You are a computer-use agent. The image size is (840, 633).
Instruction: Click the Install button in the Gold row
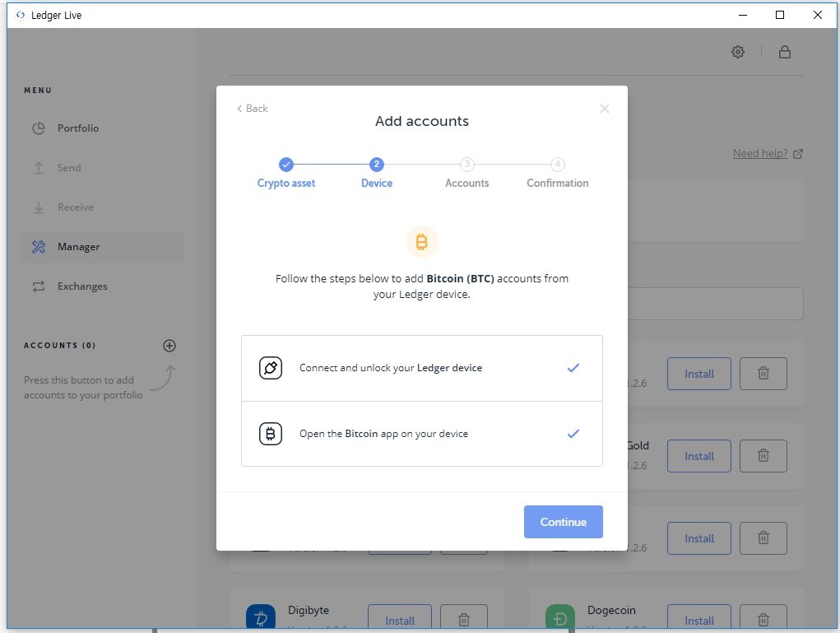[699, 456]
